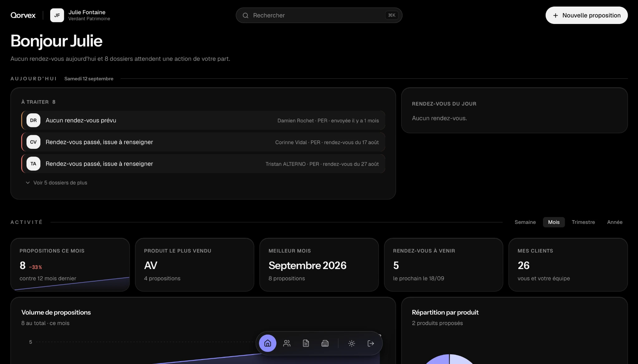Click the 'Samedi 12 septembre' date label

click(89, 78)
